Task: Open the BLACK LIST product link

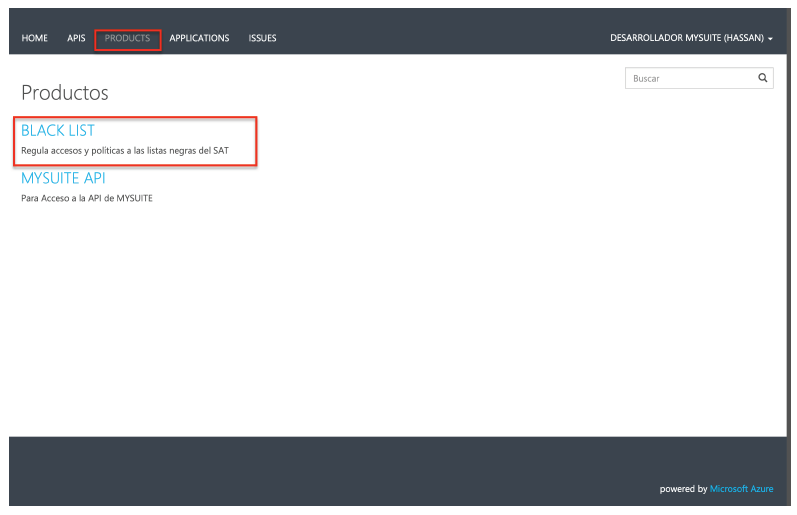Action: 58,131
